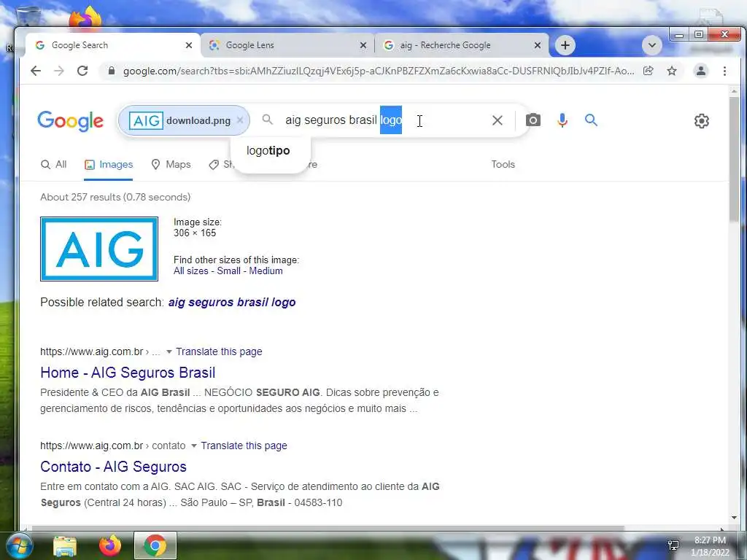Click the network tray icon
This screenshot has height=560, width=747.
point(673,545)
